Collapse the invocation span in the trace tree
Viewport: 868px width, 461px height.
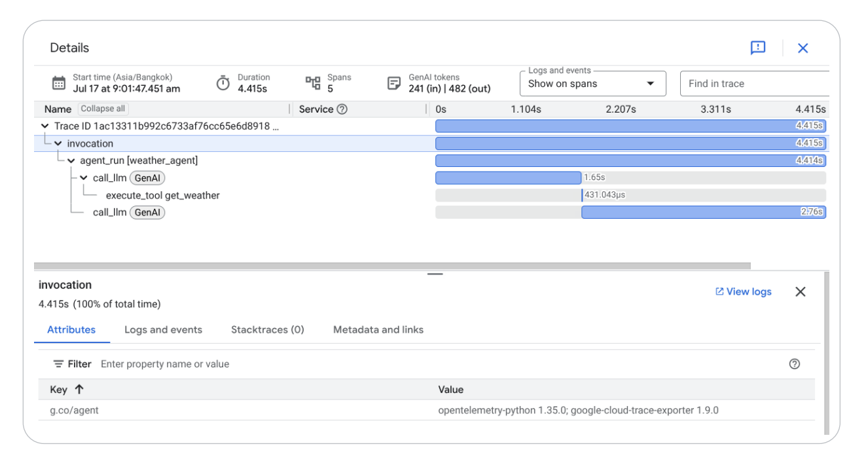pyautogui.click(x=58, y=143)
